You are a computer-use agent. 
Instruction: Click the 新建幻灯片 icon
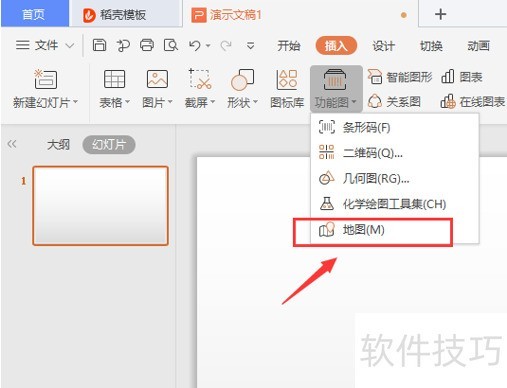tap(46, 79)
